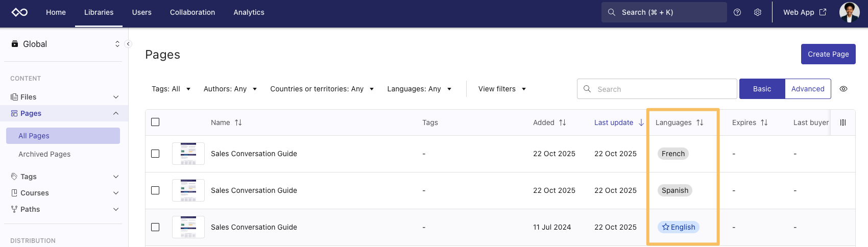This screenshot has width=868, height=247.
Task: Open the Languages: Any filter dropdown
Action: [419, 89]
